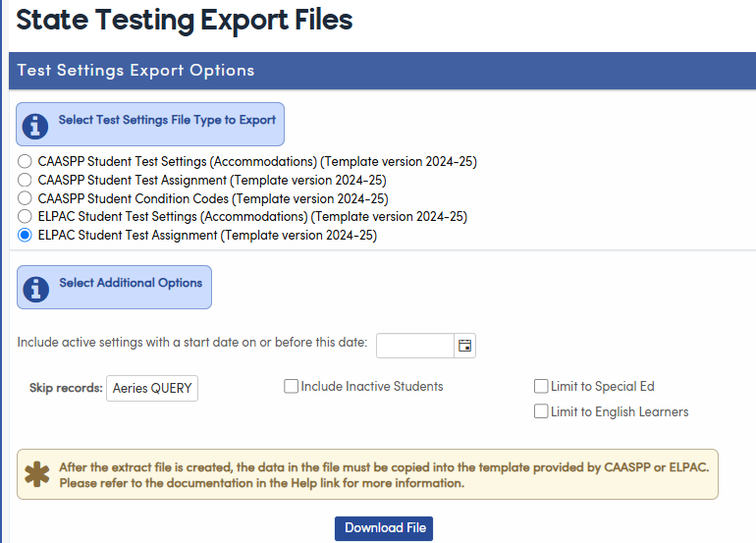The height and width of the screenshot is (543, 756).
Task: Click the 'After the extract file is created' notice text
Action: click(x=384, y=475)
